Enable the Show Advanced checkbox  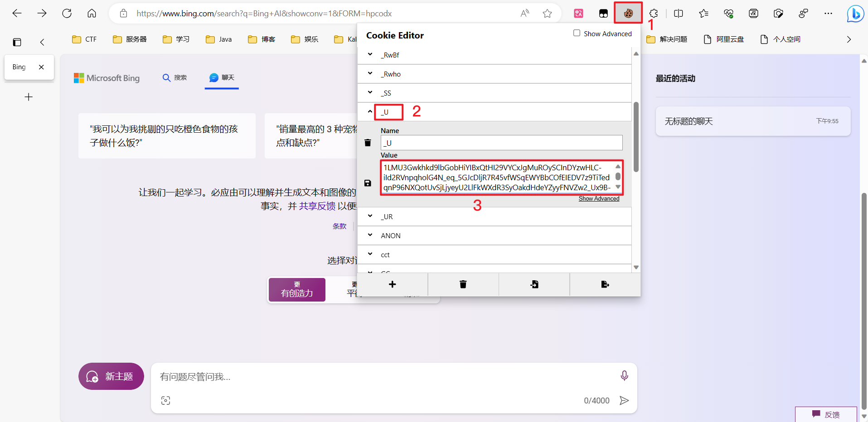(577, 33)
